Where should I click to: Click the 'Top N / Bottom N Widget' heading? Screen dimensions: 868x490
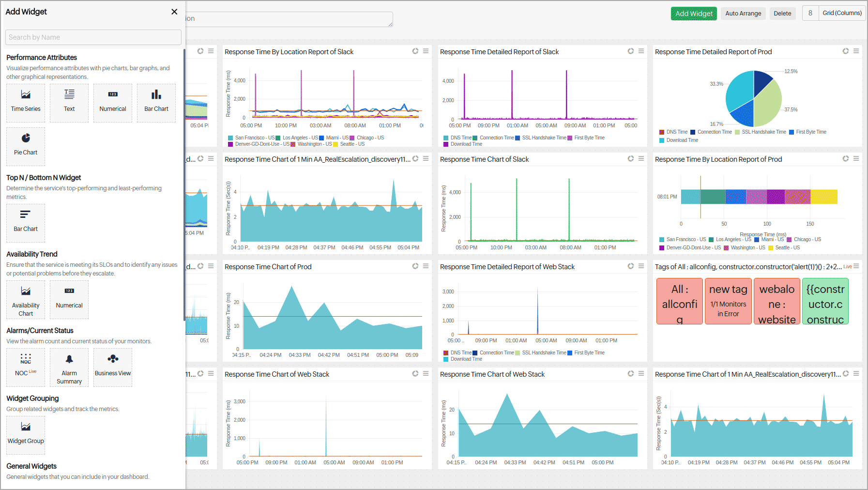coord(44,178)
